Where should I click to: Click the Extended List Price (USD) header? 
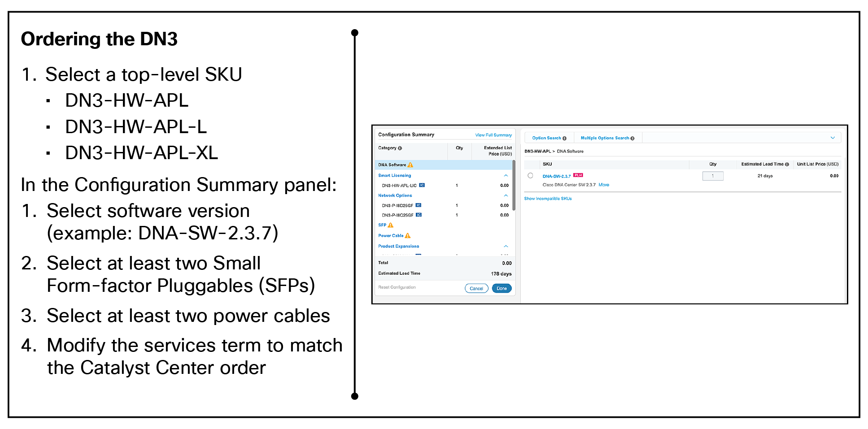[x=497, y=151]
